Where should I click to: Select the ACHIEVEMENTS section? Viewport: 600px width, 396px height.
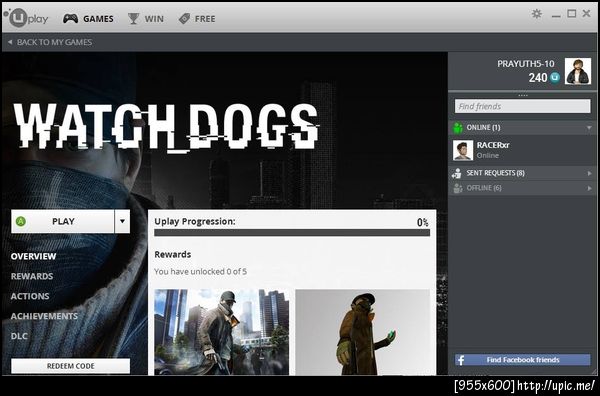click(44, 316)
